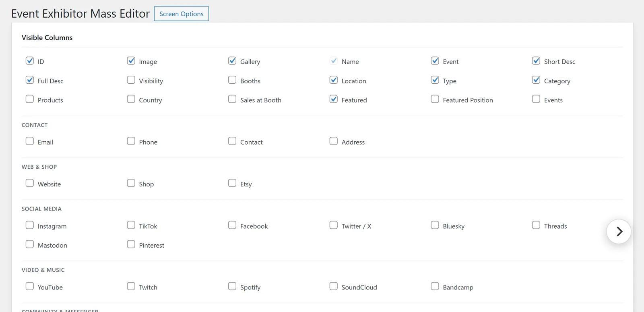Tick the Etsy column checkbox
The image size is (644, 312).
pyautogui.click(x=232, y=183)
